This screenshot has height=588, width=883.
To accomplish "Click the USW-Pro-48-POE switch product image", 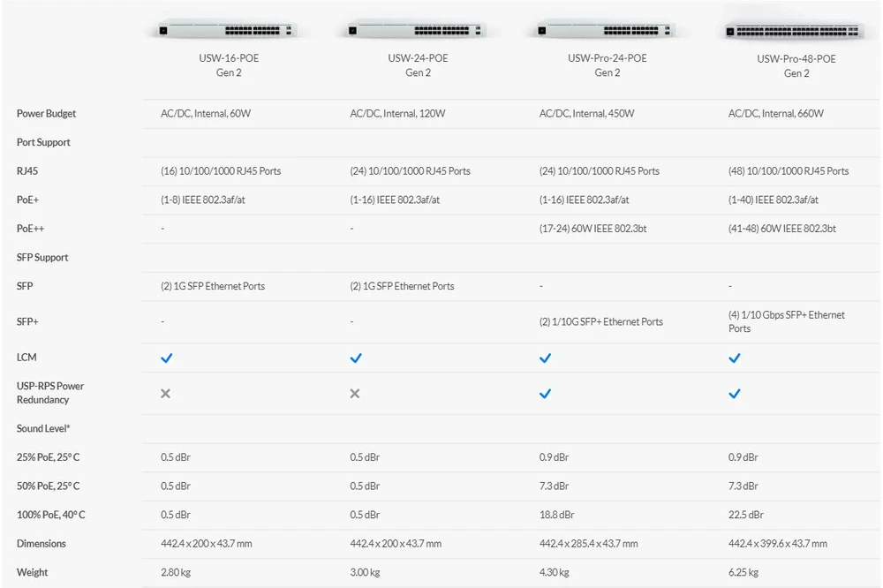I will (796, 32).
